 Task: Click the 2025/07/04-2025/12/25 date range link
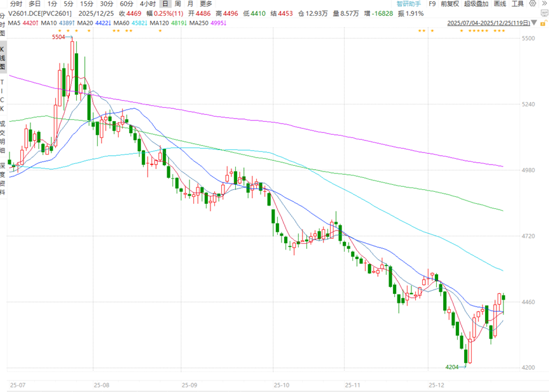click(488, 23)
